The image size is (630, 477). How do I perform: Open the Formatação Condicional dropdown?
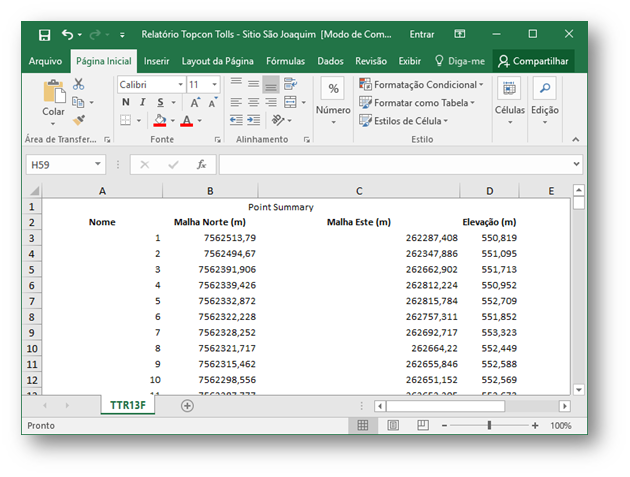point(420,85)
